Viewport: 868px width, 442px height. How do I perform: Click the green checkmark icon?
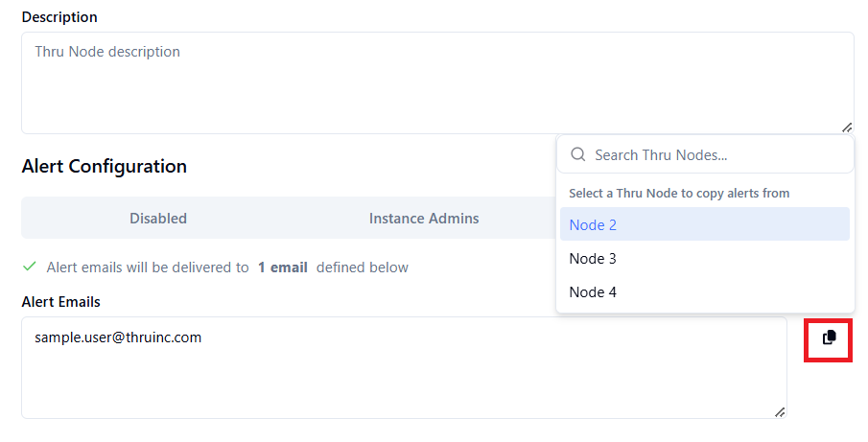(30, 267)
